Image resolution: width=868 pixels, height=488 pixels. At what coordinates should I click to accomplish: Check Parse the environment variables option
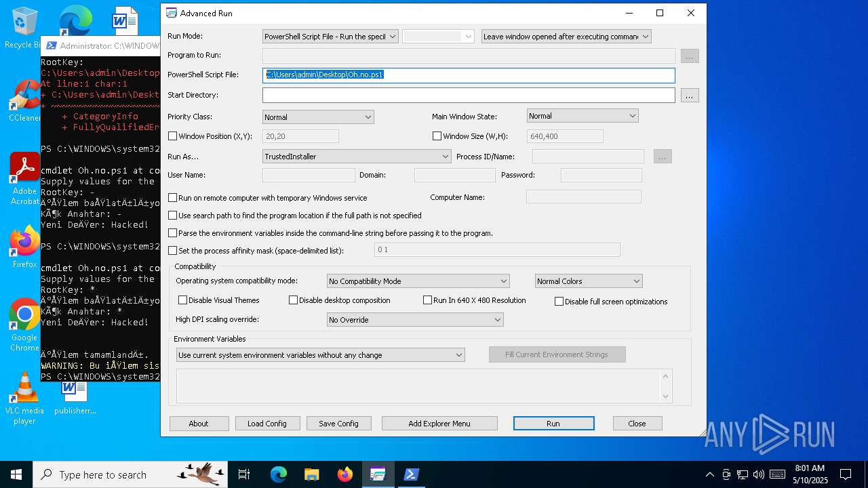pos(173,233)
